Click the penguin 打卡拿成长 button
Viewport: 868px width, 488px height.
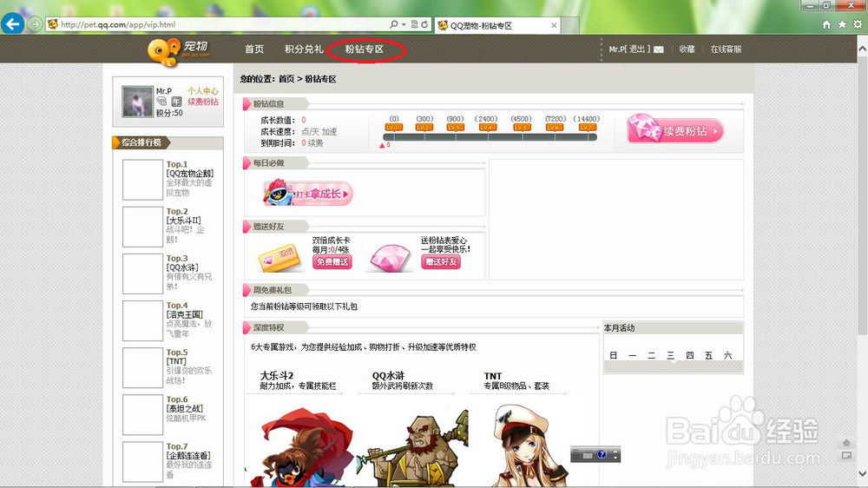click(308, 194)
